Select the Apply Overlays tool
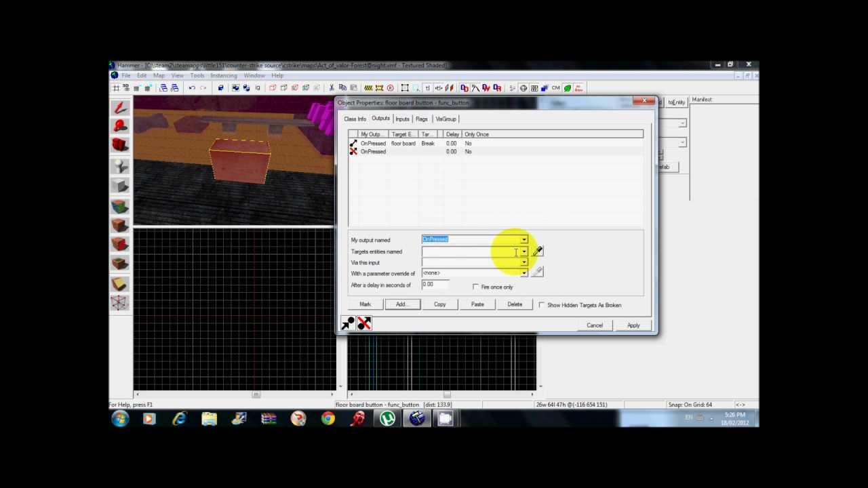868x488 pixels. point(120,264)
